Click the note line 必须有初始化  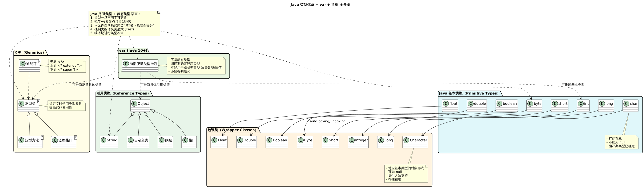tap(179, 71)
